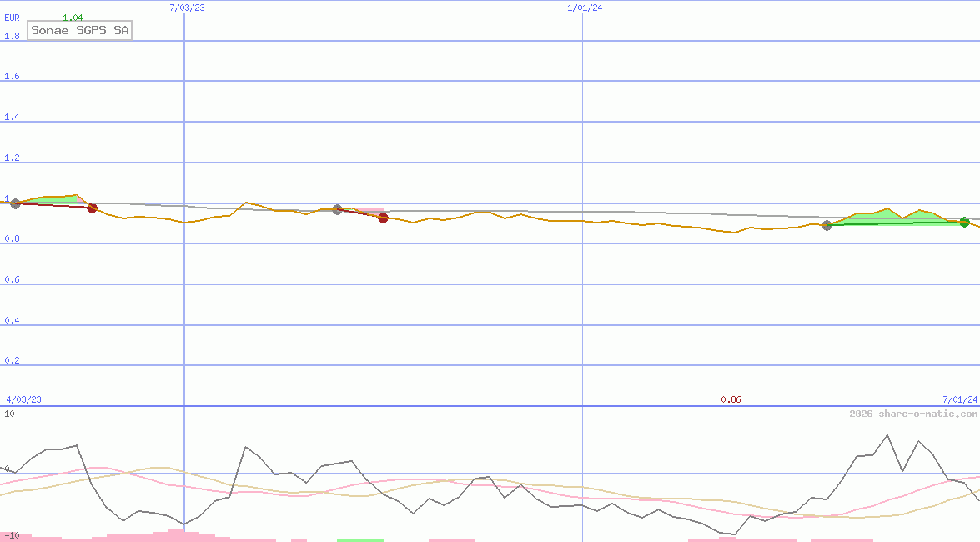Click the first red sell marker near chart start

(92, 208)
